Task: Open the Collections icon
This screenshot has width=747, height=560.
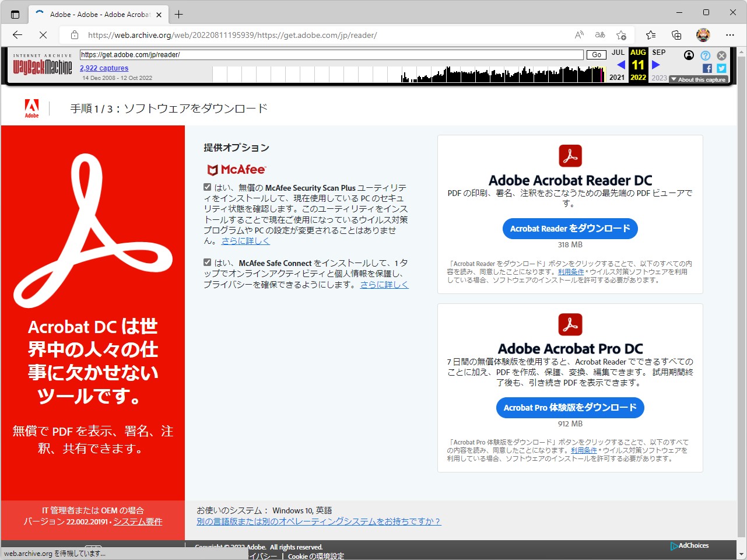Action: coord(676,35)
